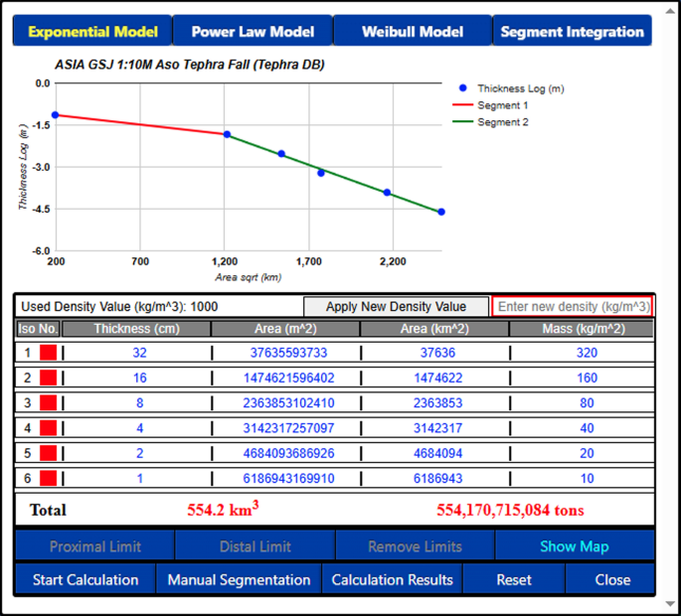Click the Thickness (cm) column header
This screenshot has width=681, height=616.
[x=136, y=329]
